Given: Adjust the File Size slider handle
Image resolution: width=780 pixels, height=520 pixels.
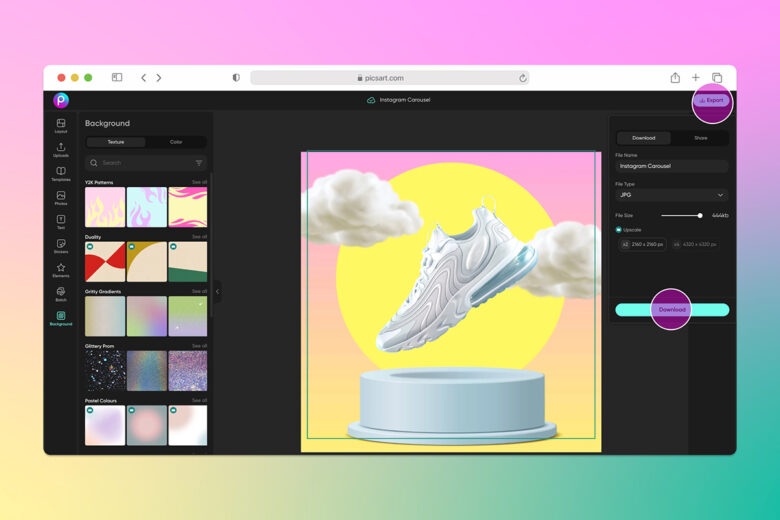Looking at the screenshot, I should coord(700,215).
